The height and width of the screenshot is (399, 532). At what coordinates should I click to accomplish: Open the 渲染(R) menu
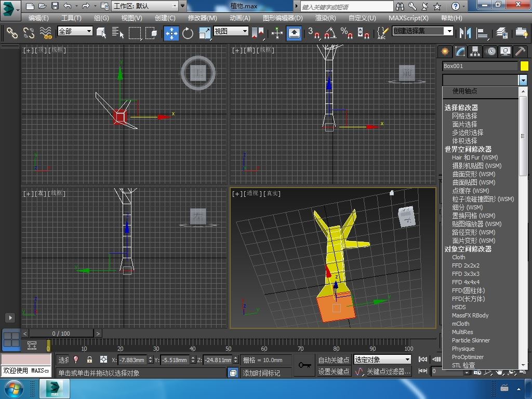coord(325,18)
